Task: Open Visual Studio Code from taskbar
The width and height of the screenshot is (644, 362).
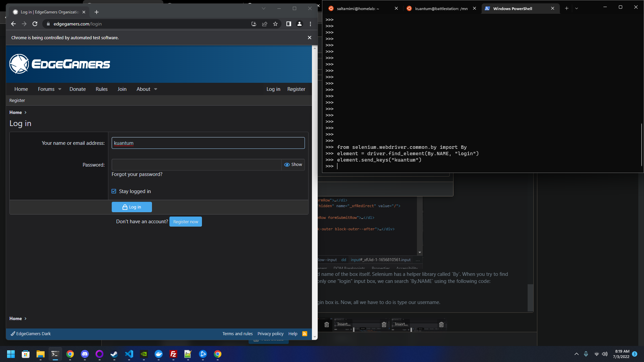Action: (x=129, y=354)
